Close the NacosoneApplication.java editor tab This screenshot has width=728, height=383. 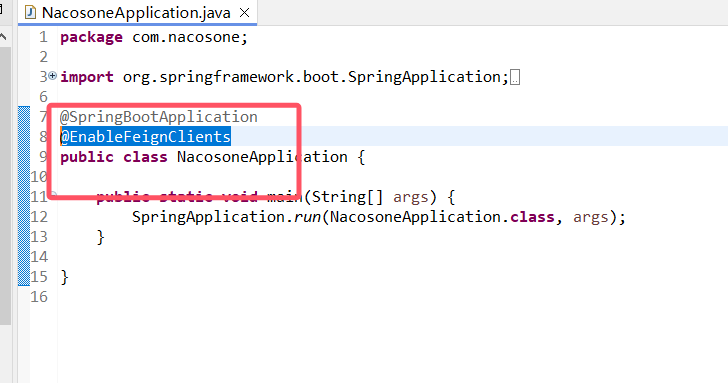coord(245,13)
